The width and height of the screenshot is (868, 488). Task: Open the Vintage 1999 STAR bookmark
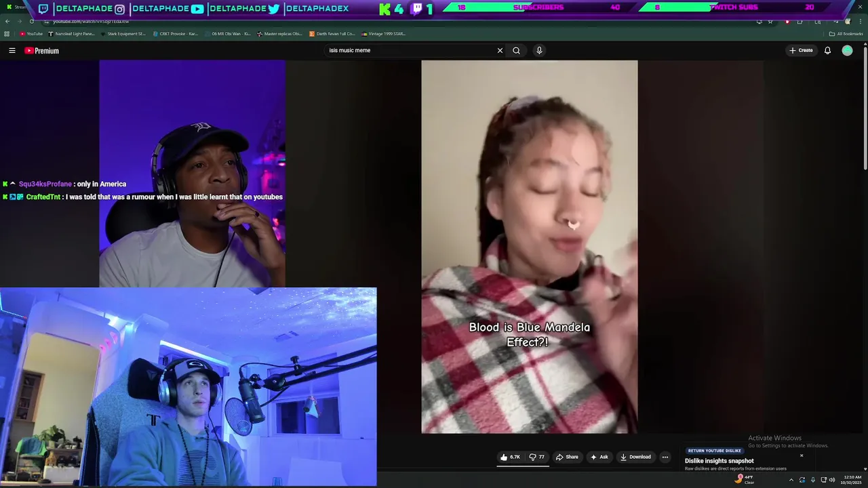(384, 33)
